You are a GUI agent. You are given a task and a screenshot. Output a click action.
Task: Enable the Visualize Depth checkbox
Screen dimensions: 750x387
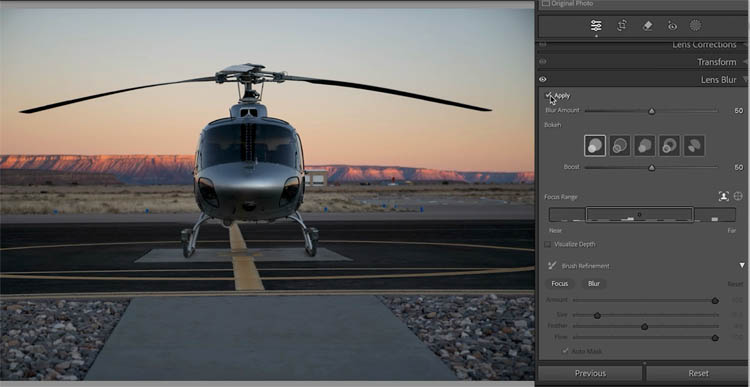coord(548,244)
